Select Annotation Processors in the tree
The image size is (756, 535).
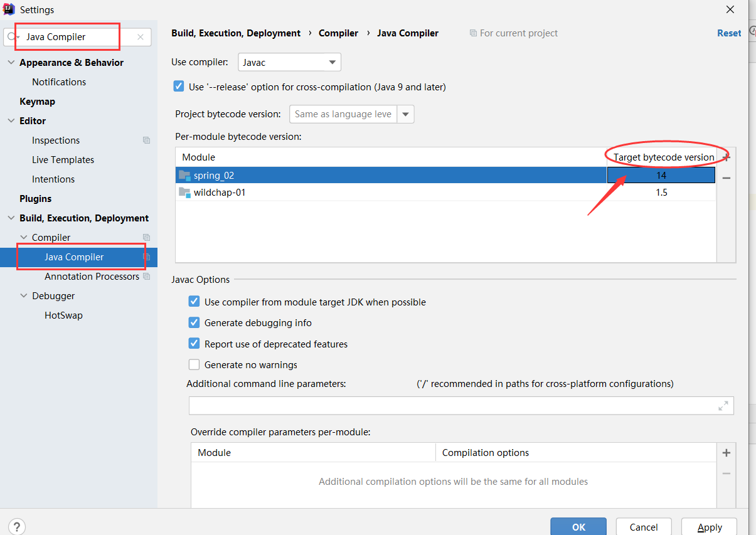click(92, 277)
